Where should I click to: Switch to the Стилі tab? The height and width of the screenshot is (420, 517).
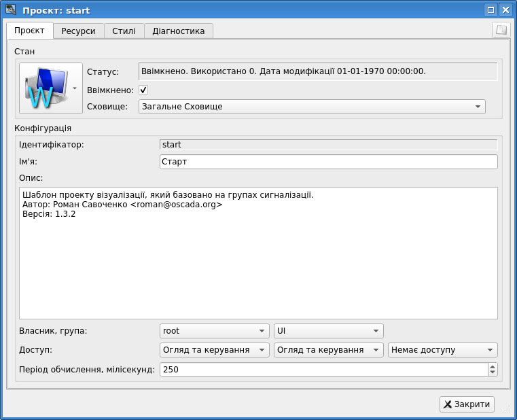click(124, 31)
